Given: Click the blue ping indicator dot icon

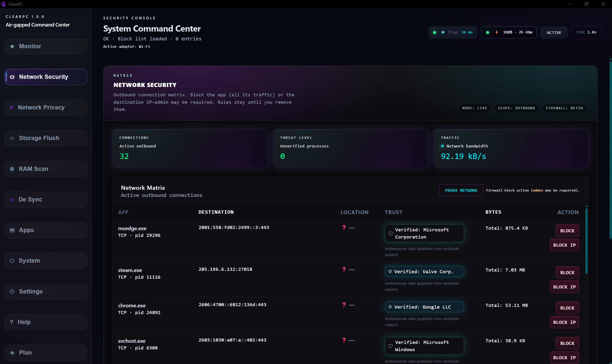Looking at the screenshot, I should (443, 32).
